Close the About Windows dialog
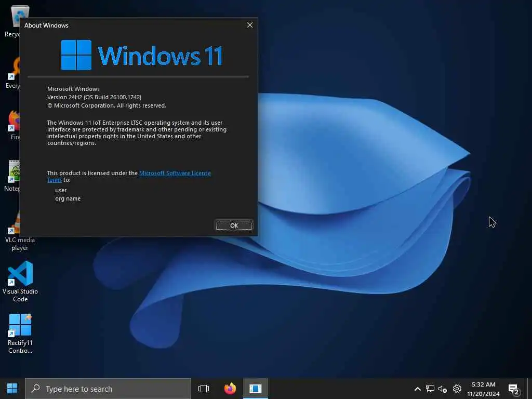 tap(250, 25)
